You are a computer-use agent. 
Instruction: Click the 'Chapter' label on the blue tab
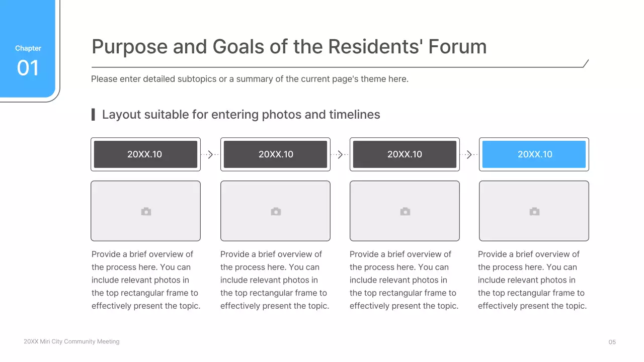pos(28,48)
